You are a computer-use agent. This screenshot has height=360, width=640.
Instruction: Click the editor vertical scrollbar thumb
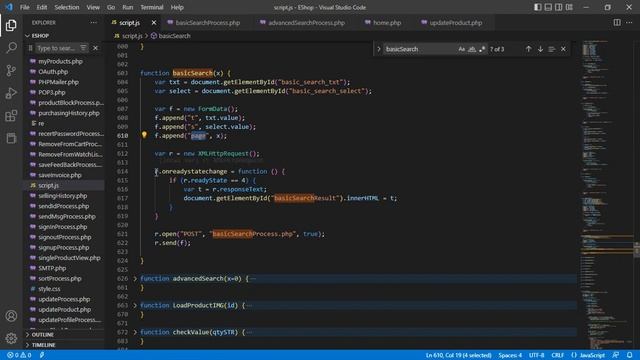point(637,249)
